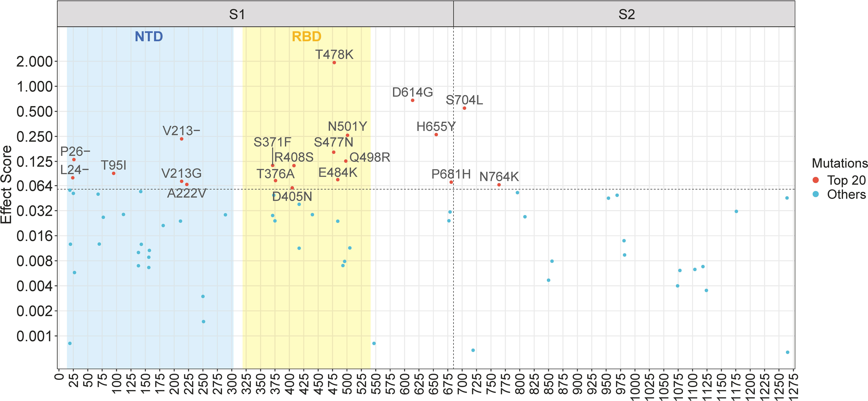Click the N764K mutation label
Screen dimensions: 868x401
[499, 177]
